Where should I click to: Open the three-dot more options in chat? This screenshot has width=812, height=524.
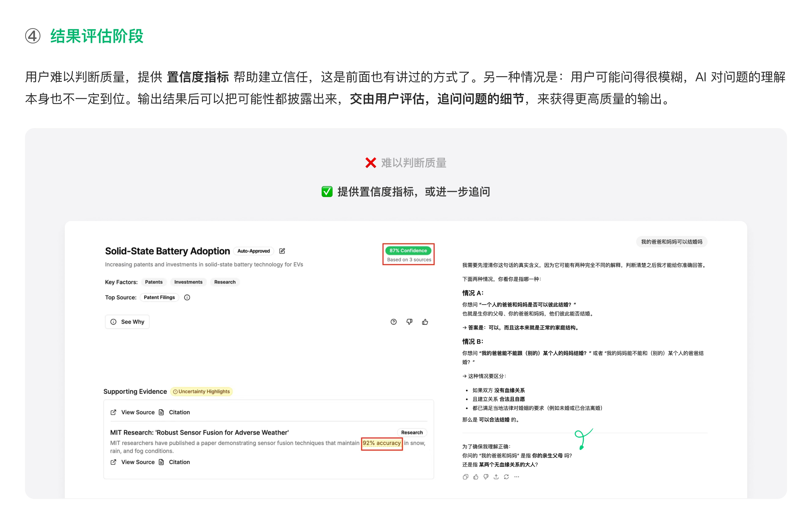click(516, 477)
